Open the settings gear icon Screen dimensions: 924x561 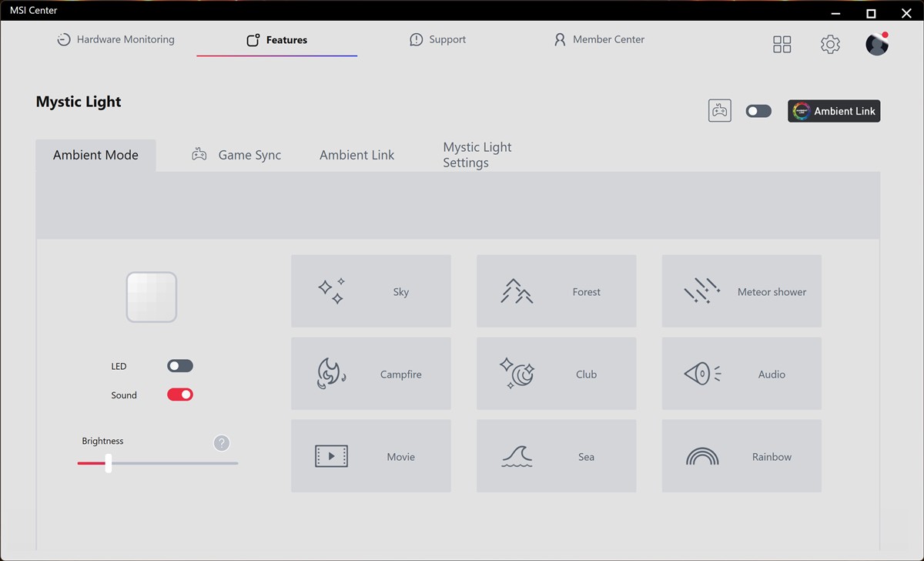click(830, 45)
